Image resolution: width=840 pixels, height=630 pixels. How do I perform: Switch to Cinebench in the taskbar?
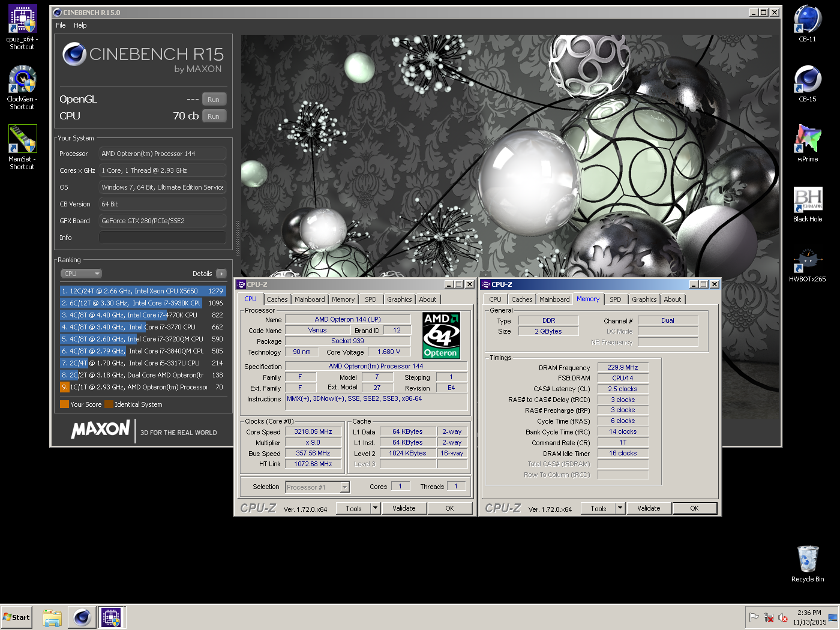[x=82, y=617]
